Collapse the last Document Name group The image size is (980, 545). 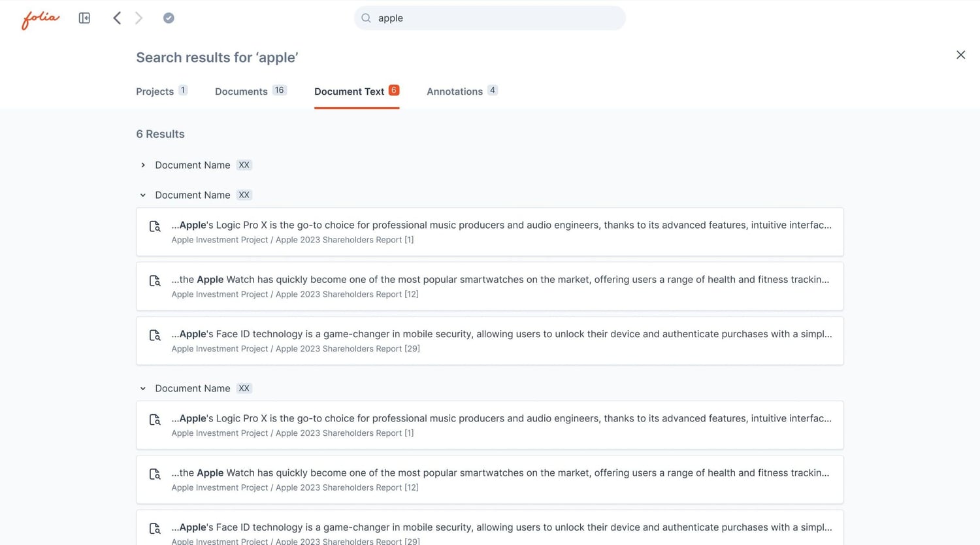pyautogui.click(x=143, y=389)
